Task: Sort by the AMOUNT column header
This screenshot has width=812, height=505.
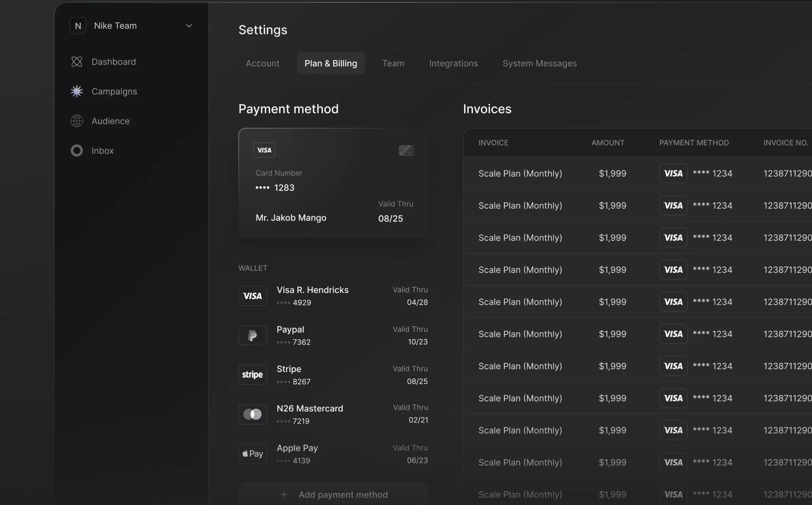Action: pos(608,143)
